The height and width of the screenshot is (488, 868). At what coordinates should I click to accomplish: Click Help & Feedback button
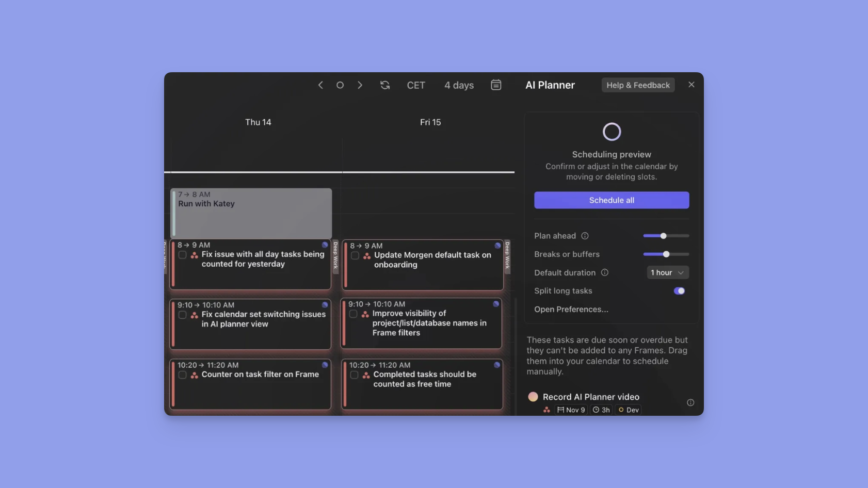point(638,85)
